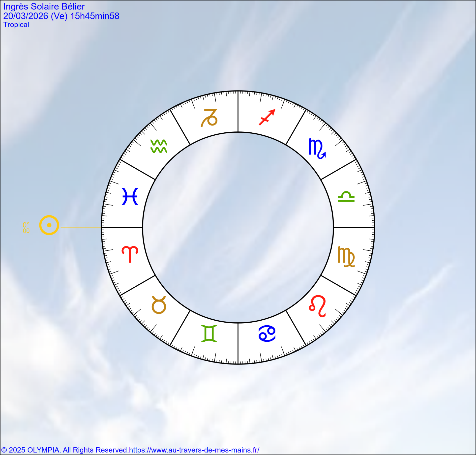
Task: Click the empty center of the wheel
Action: click(x=238, y=227)
